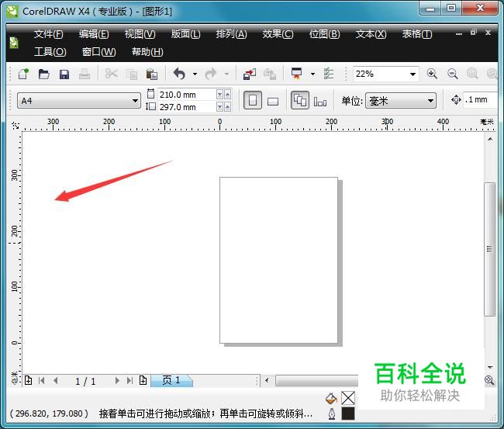Viewport: 504px width, 429px height.
Task: Add a page after using right page-plus icon
Action: [x=143, y=380]
